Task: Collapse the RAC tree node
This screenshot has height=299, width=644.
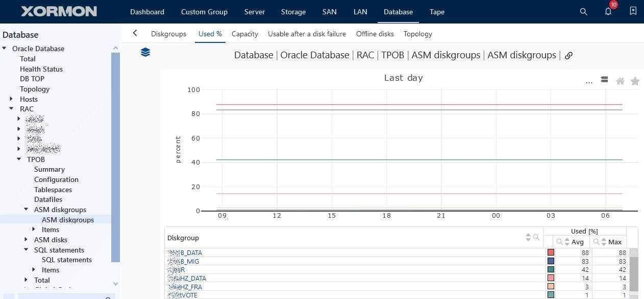Action: (x=11, y=109)
